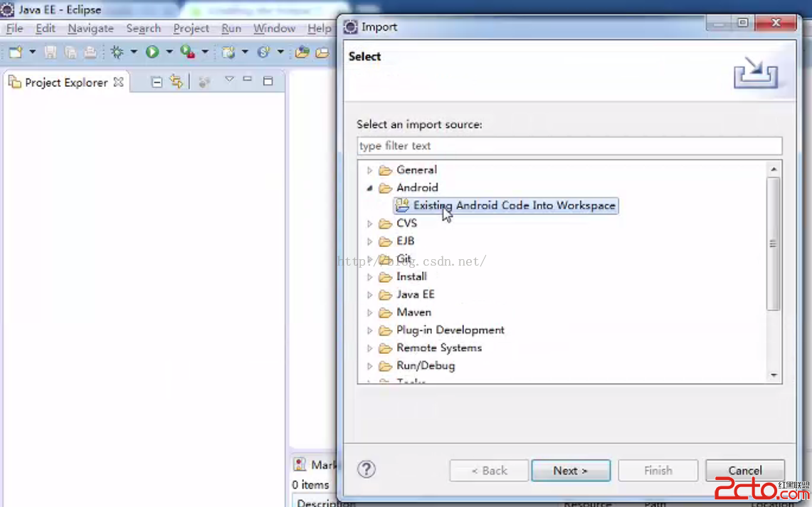Image resolution: width=812 pixels, height=507 pixels.
Task: Expand the Maven import category
Action: [370, 313]
